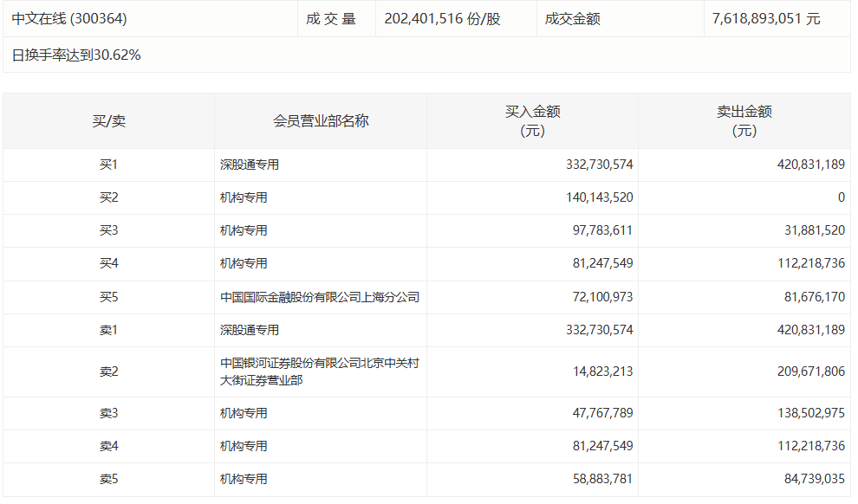Open 中国银河证券 北京中关村大街证券营业部 entry
The image size is (858, 504).
[320, 372]
